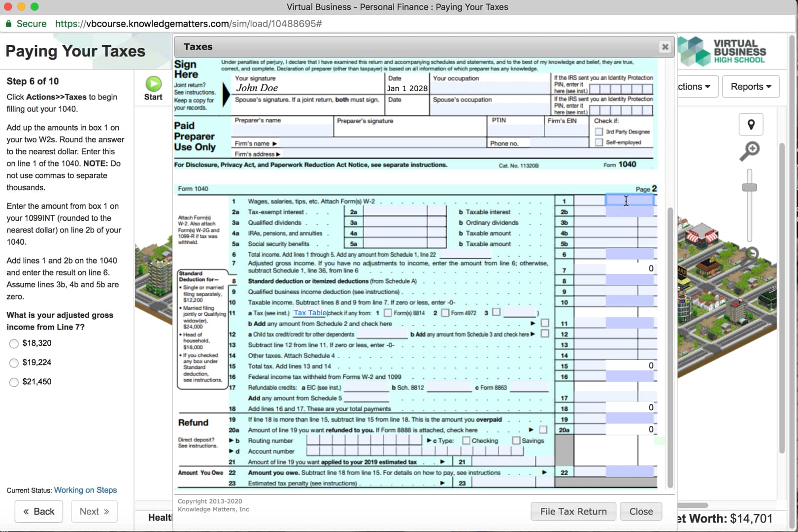Click the line 8 standard deduction field

tap(630, 281)
